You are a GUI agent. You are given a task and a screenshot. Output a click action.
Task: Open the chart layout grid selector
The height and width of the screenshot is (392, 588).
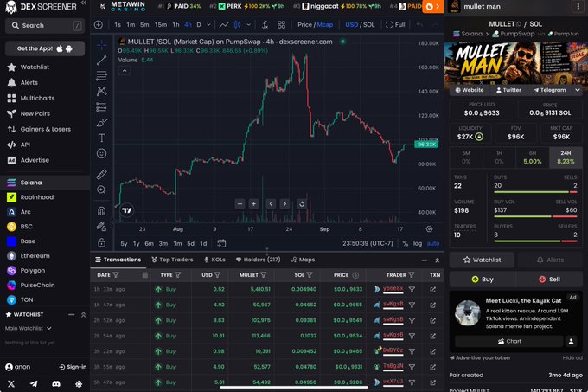[x=281, y=25]
